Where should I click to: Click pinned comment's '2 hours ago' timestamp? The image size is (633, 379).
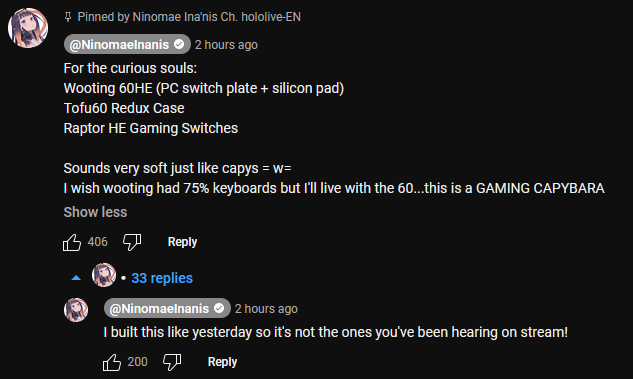click(x=226, y=44)
